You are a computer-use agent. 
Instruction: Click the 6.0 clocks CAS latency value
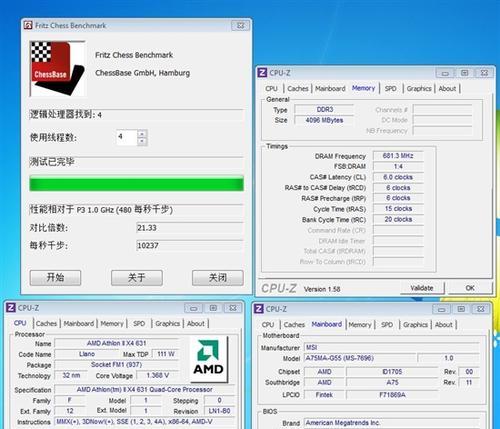pyautogui.click(x=398, y=177)
